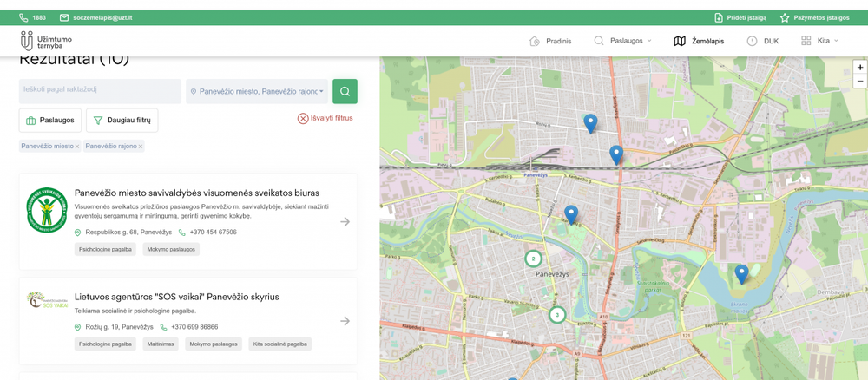The image size is (868, 380).
Task: Open the municipality selection dropdown
Action: pyautogui.click(x=258, y=91)
